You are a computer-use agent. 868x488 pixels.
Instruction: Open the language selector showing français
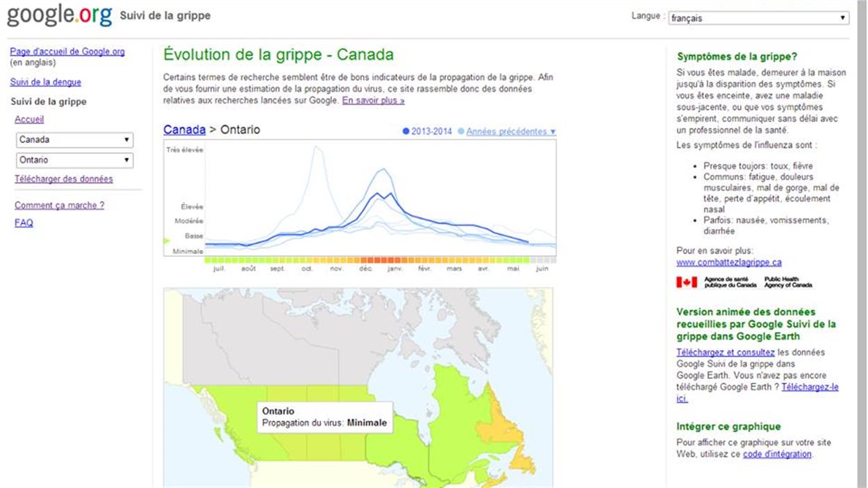click(759, 18)
